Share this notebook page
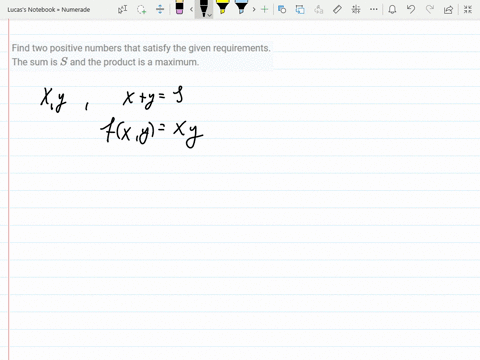Viewport: 480px width, 360px height. coord(448,9)
